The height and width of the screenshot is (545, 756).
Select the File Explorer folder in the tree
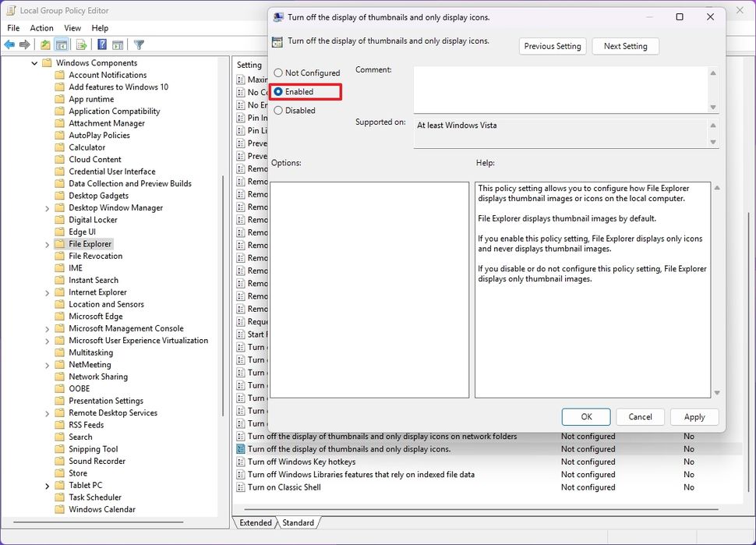pyautogui.click(x=91, y=243)
